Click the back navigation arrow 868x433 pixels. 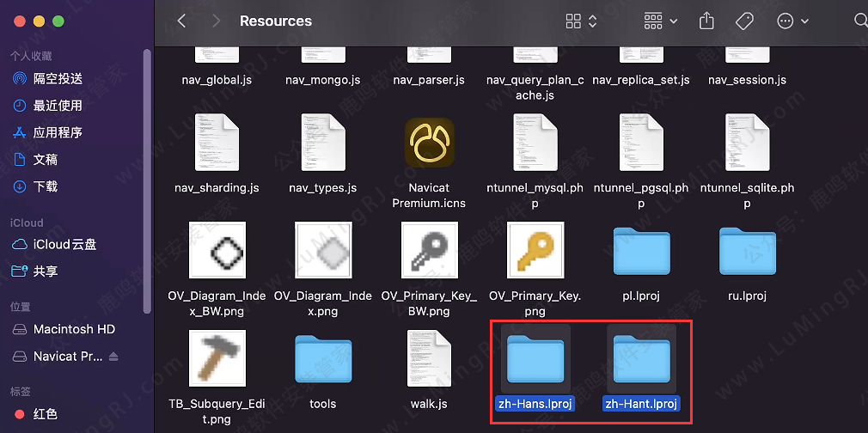coord(181,21)
